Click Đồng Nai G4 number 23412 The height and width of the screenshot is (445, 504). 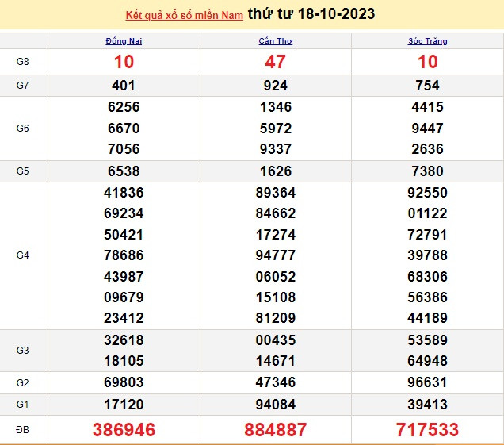pos(124,318)
